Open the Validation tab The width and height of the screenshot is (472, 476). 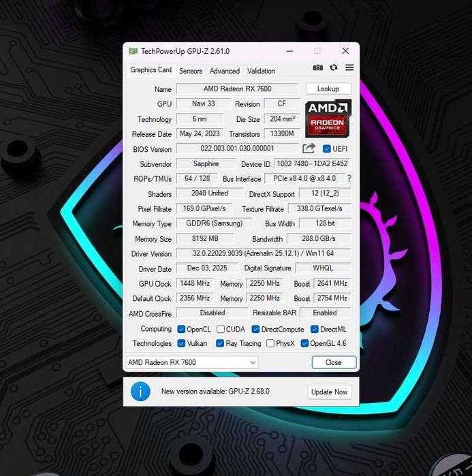[x=261, y=71]
